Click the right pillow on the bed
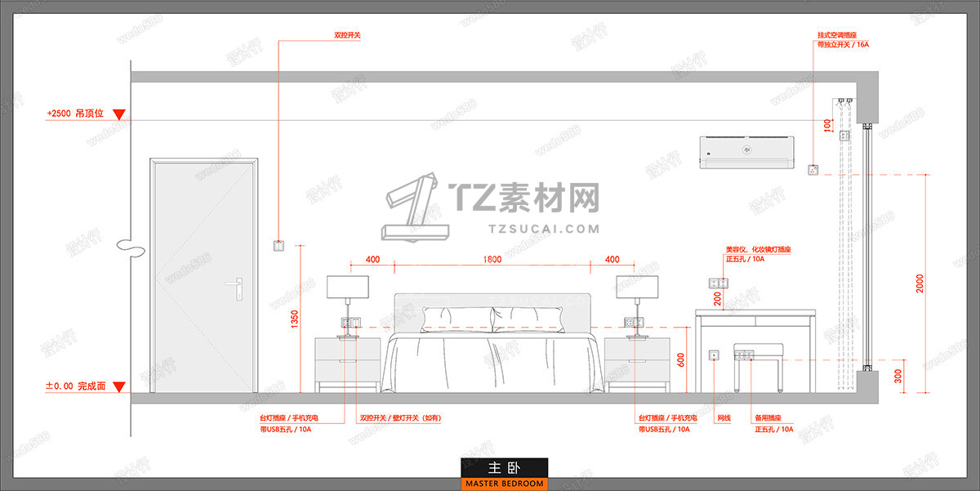980x491 pixels. (x=527, y=319)
